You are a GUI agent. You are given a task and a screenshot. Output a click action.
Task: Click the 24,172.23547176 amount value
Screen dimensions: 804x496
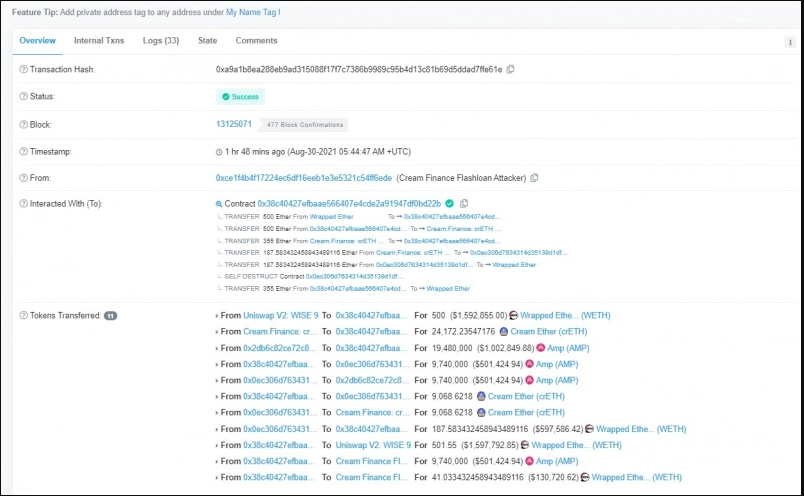(x=463, y=332)
